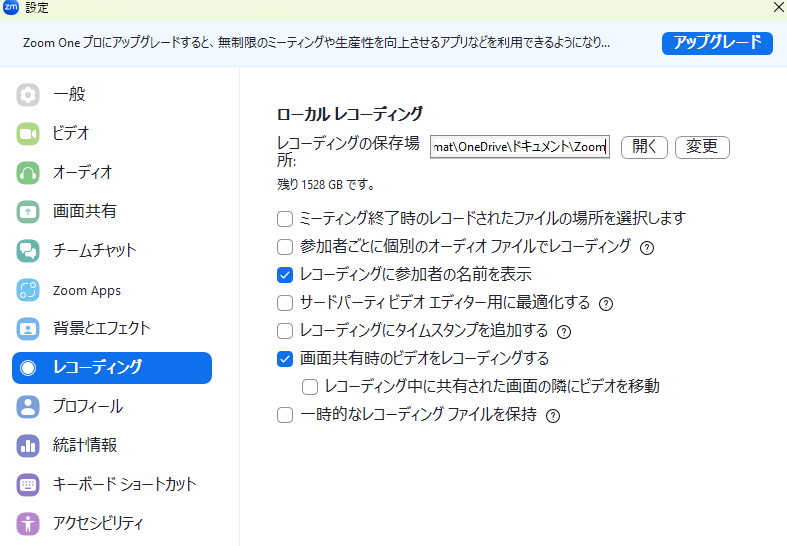Enable choosing file location when meeting ends
Viewport: 787px width, 546px height.
(285, 218)
